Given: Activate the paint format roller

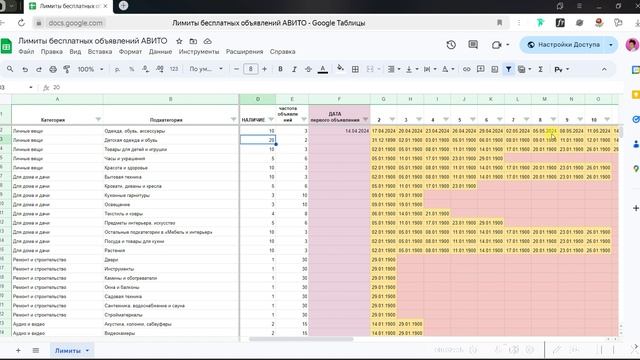Looking at the screenshot, I should [67, 69].
